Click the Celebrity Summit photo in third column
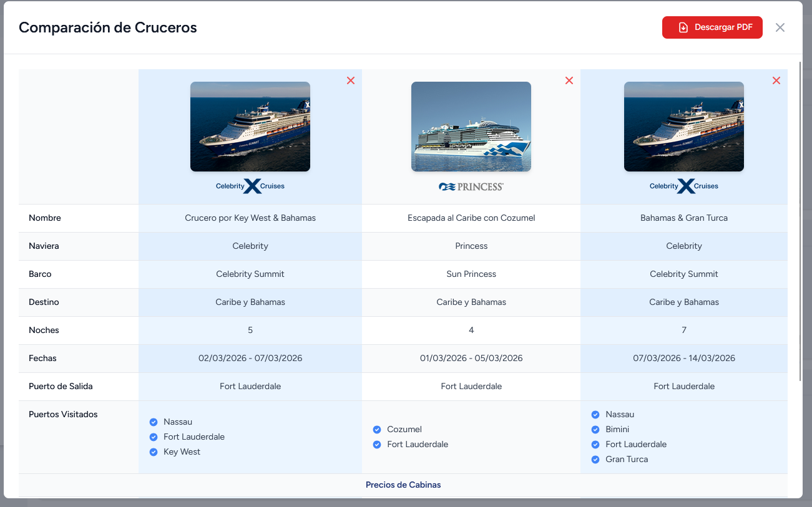Screen dimensions: 812x507 [683, 127]
